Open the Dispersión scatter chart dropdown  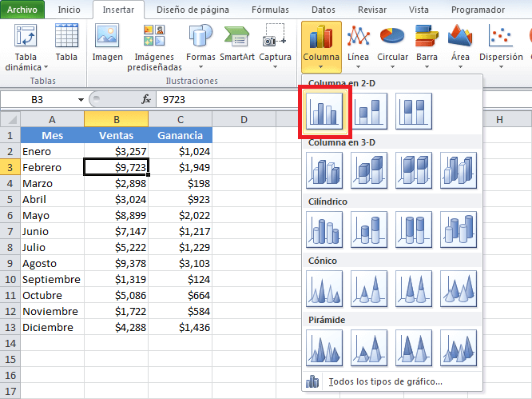point(501,46)
